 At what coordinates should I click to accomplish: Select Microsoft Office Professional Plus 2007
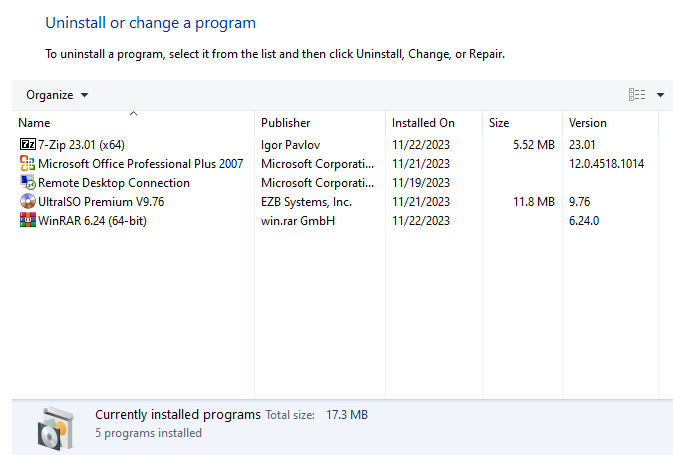coord(140,164)
